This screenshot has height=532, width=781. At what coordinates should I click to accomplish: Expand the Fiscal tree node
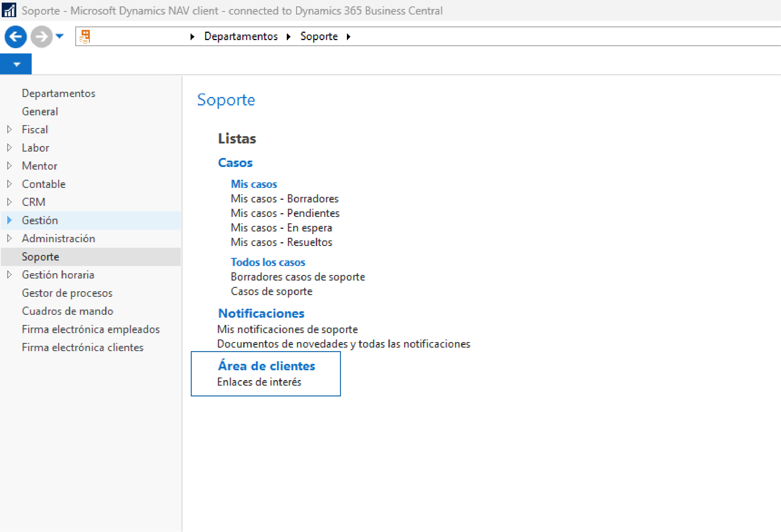9,129
